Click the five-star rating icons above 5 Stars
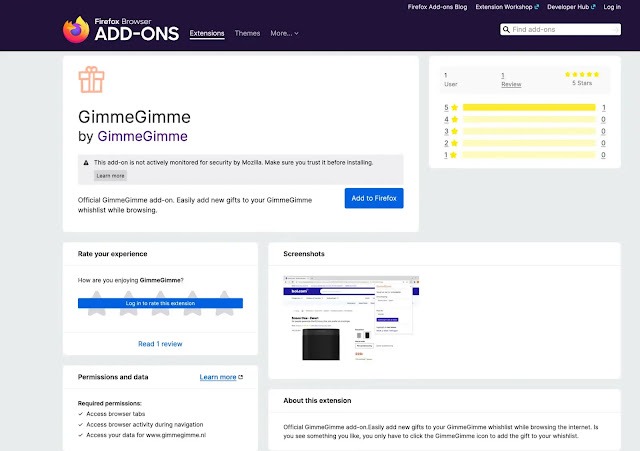 pos(582,74)
